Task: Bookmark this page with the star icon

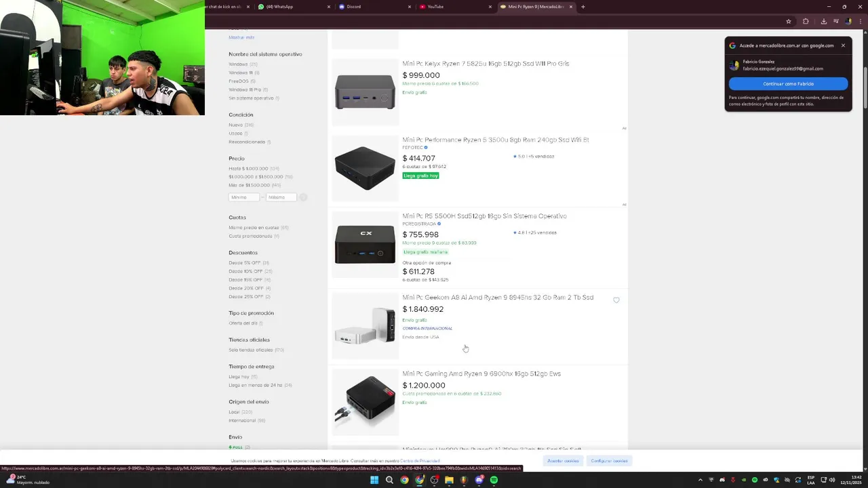Action: pos(789,21)
